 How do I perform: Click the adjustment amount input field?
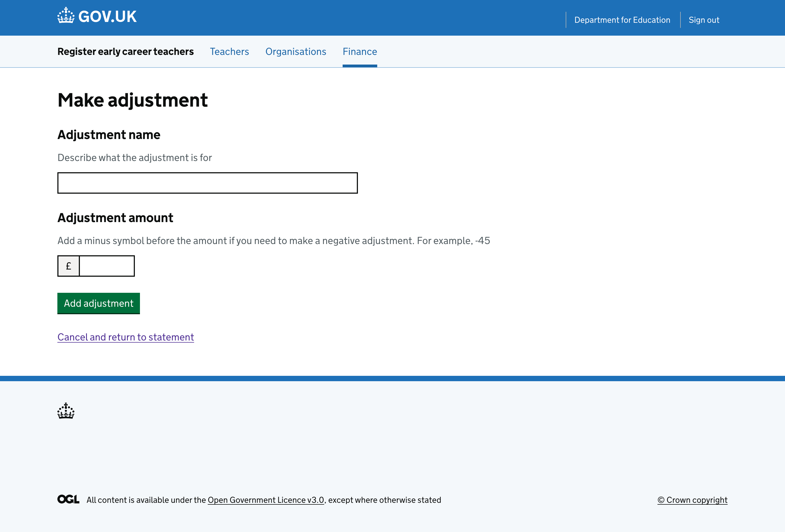(x=106, y=266)
